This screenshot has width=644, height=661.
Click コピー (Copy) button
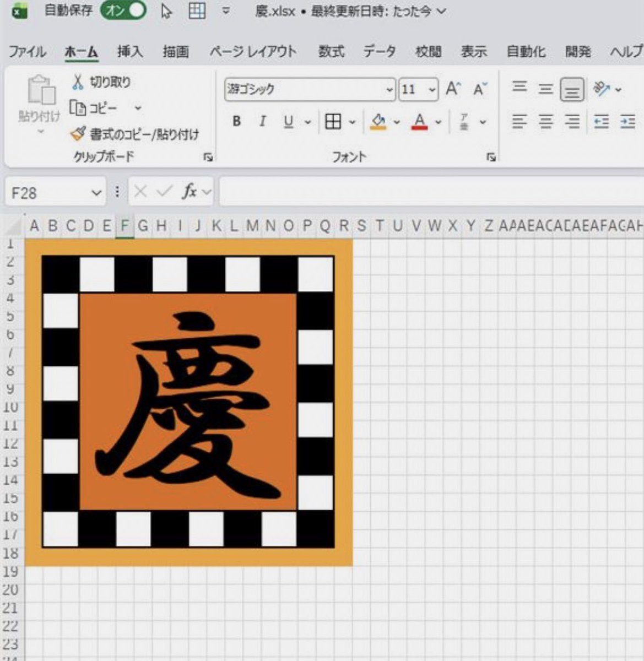tap(94, 108)
